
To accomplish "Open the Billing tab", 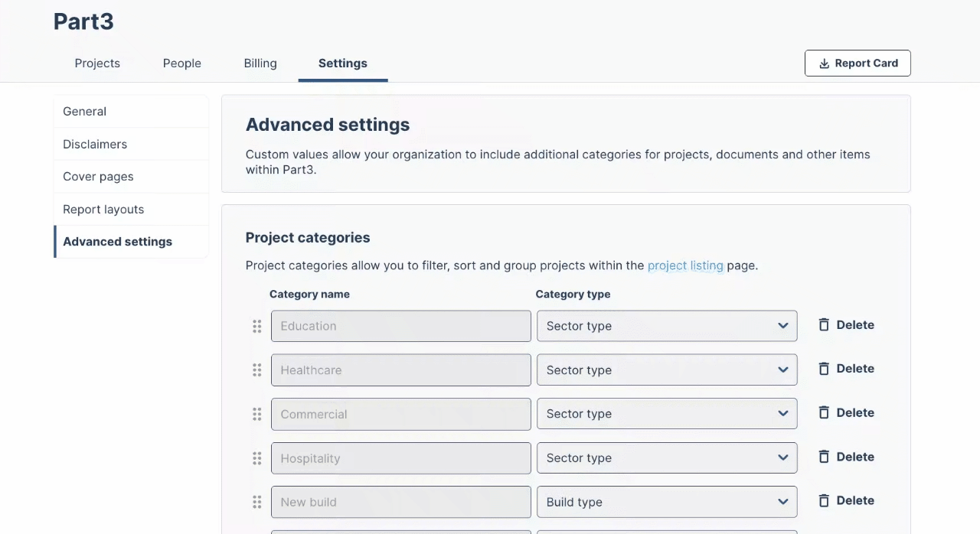I will 260,63.
